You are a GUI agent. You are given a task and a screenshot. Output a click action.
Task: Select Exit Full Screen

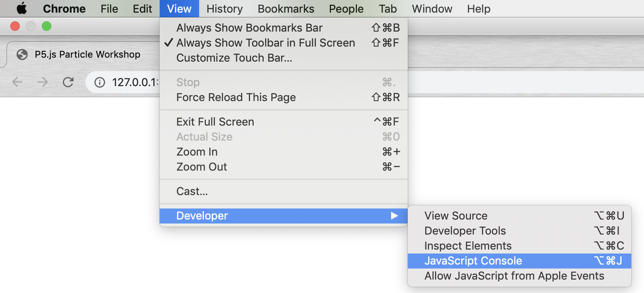(x=215, y=122)
